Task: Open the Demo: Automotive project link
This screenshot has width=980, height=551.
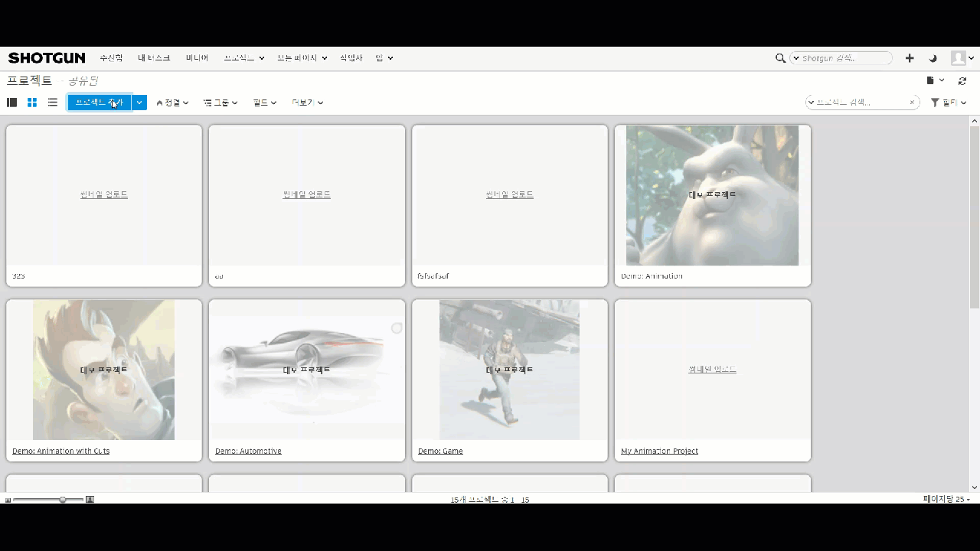Action: tap(248, 451)
